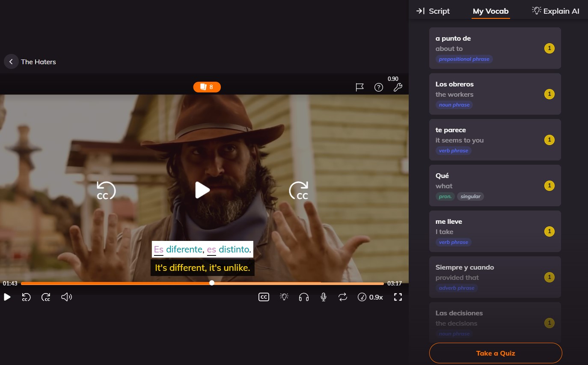This screenshot has height=365, width=588.
Task: Open the 'Siempre y cuando' vocab card
Action: click(495, 277)
